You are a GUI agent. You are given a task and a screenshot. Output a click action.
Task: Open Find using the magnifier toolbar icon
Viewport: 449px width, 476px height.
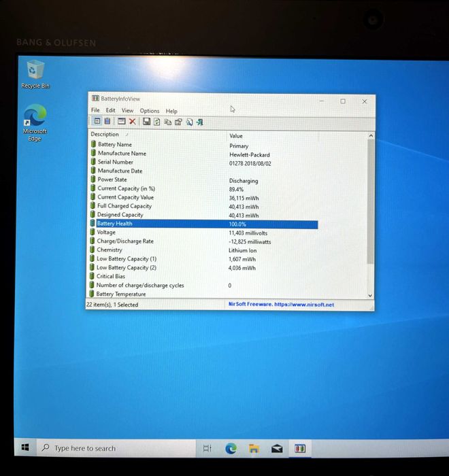coord(189,122)
